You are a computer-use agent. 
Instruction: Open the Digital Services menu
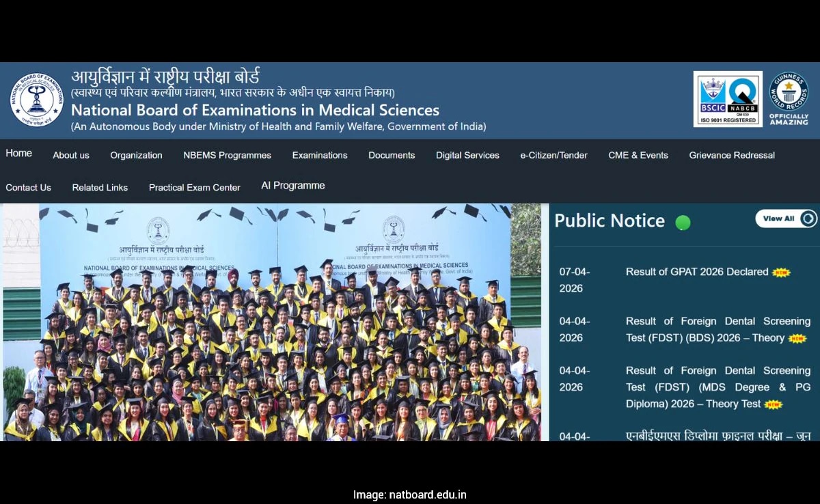(467, 156)
